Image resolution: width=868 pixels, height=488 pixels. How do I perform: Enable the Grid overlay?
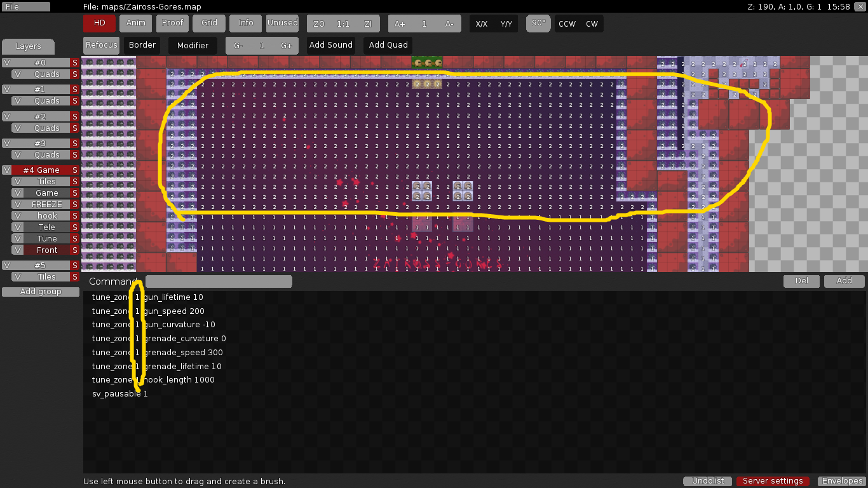click(208, 23)
